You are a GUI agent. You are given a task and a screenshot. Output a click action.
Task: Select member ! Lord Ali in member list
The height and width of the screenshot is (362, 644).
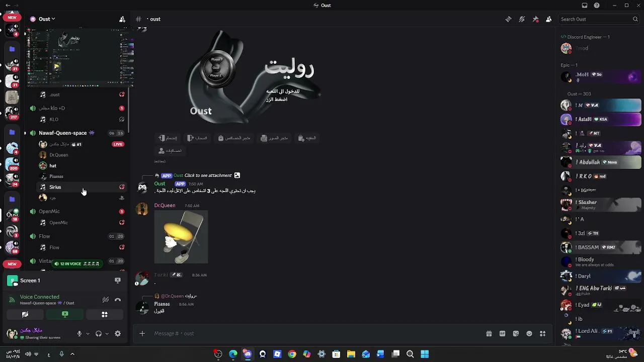[601, 333]
